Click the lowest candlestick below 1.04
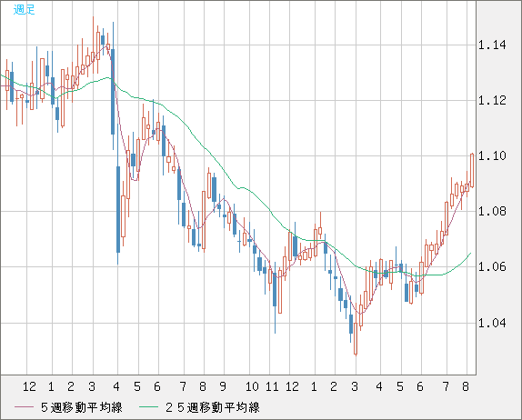Screen dimensions: 522x420 (356, 329)
